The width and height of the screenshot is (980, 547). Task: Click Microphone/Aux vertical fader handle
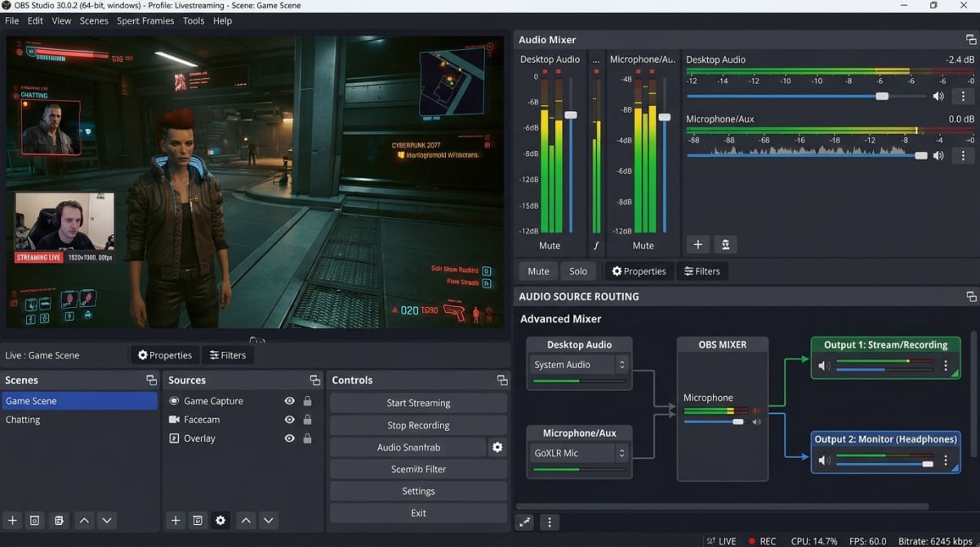click(665, 118)
